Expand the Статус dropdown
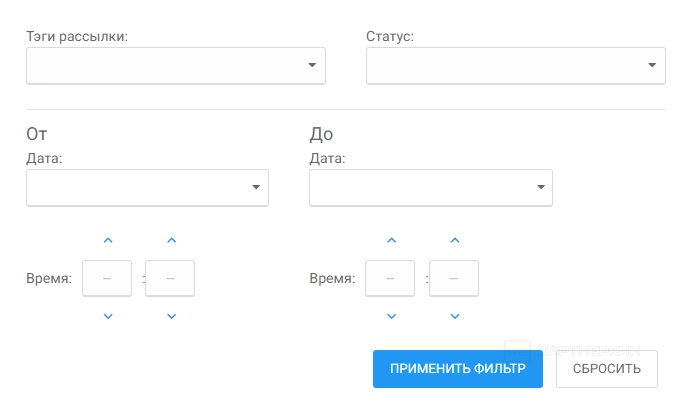 pyautogui.click(x=516, y=66)
